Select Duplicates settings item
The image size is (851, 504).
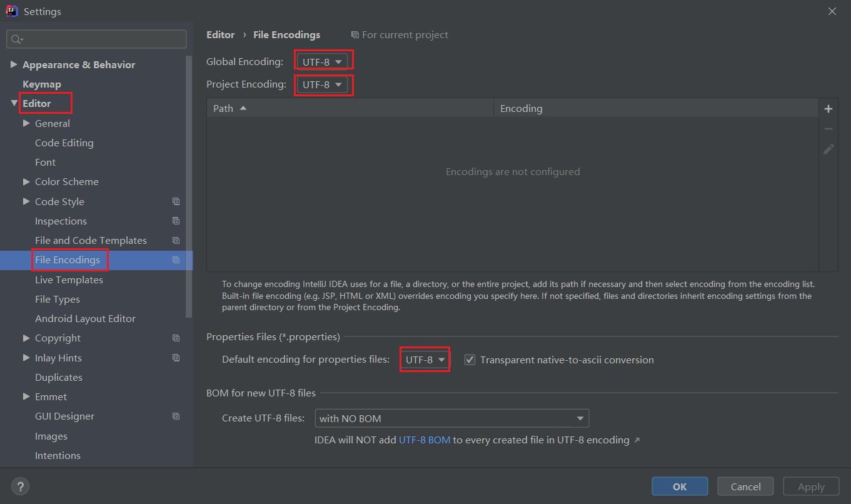pyautogui.click(x=59, y=377)
